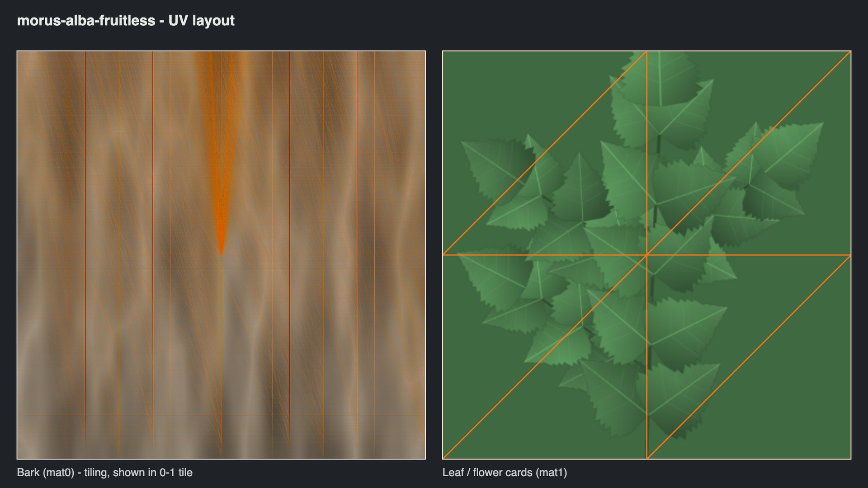868x488 pixels.
Task: Select the leaf cards UV panel
Action: click(646, 255)
